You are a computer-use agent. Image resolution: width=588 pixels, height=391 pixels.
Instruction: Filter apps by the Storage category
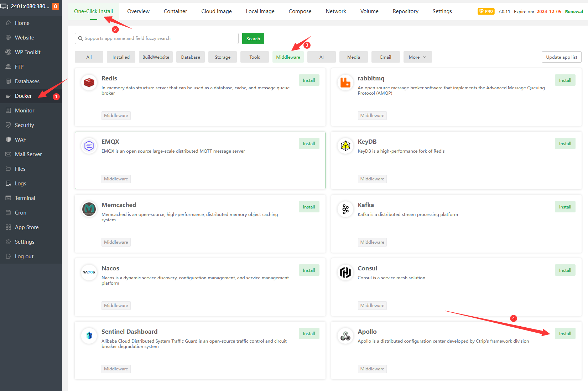click(x=223, y=57)
